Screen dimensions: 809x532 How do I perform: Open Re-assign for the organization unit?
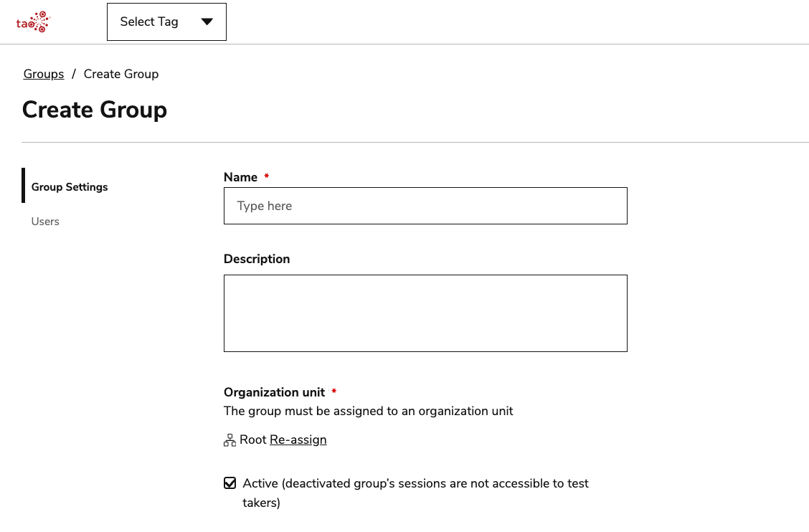298,439
